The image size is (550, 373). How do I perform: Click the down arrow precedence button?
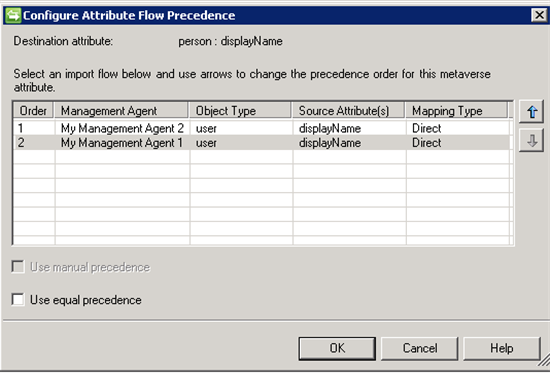531,140
